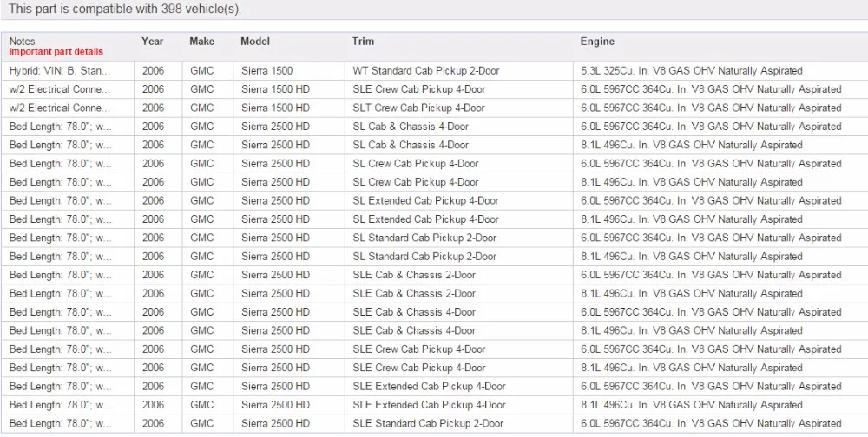The height and width of the screenshot is (437, 868).
Task: Click the Model column header
Action: point(255,42)
